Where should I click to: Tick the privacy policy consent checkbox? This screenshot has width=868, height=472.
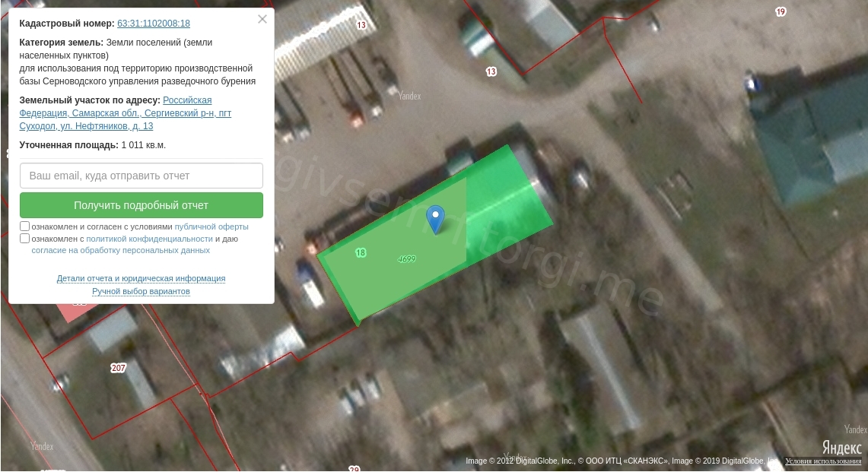click(25, 239)
